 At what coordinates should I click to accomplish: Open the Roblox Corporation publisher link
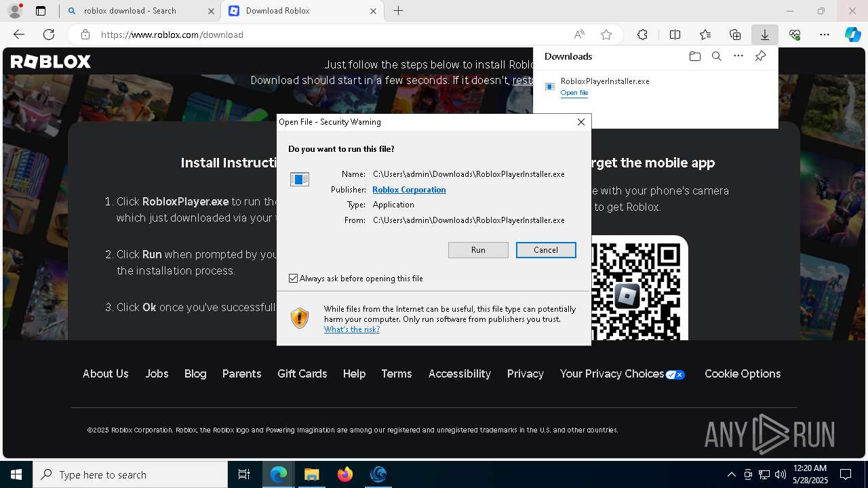tap(409, 190)
